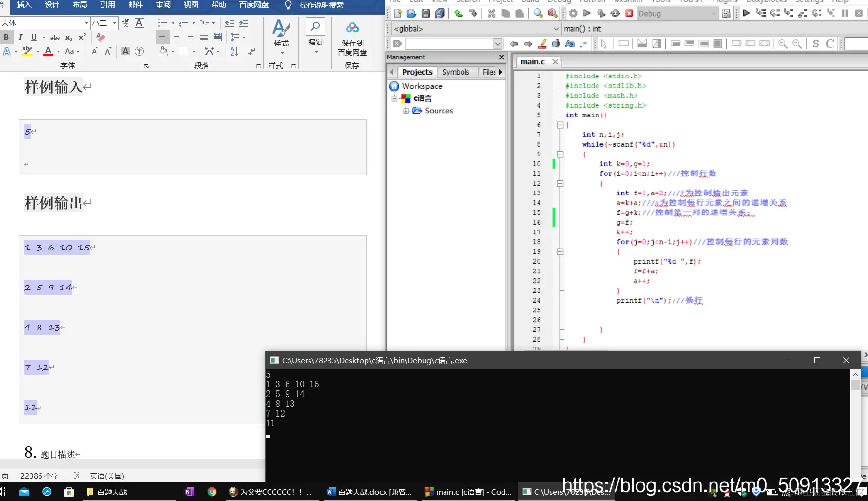Click the enclosed character icon

[x=139, y=51]
